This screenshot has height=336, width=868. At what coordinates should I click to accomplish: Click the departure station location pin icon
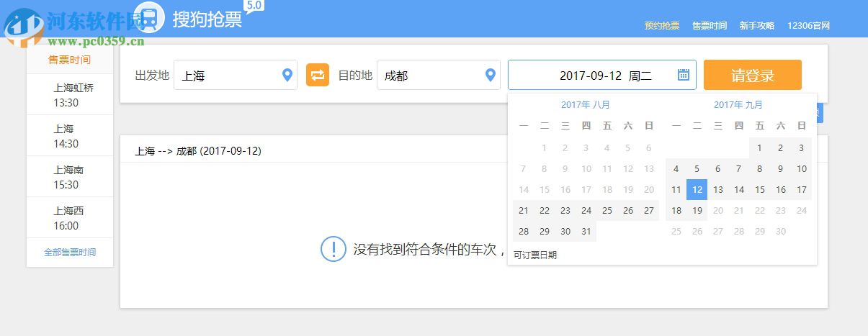[x=287, y=75]
